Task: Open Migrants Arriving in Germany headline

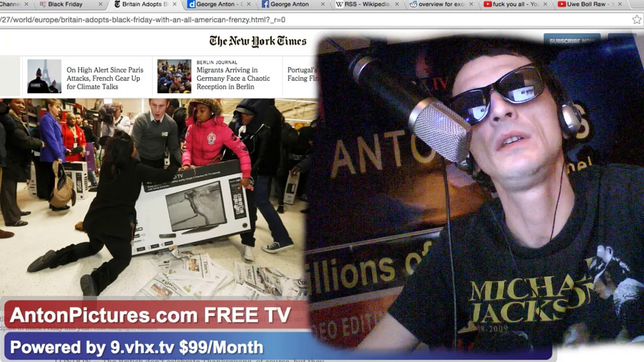Action: tap(233, 78)
